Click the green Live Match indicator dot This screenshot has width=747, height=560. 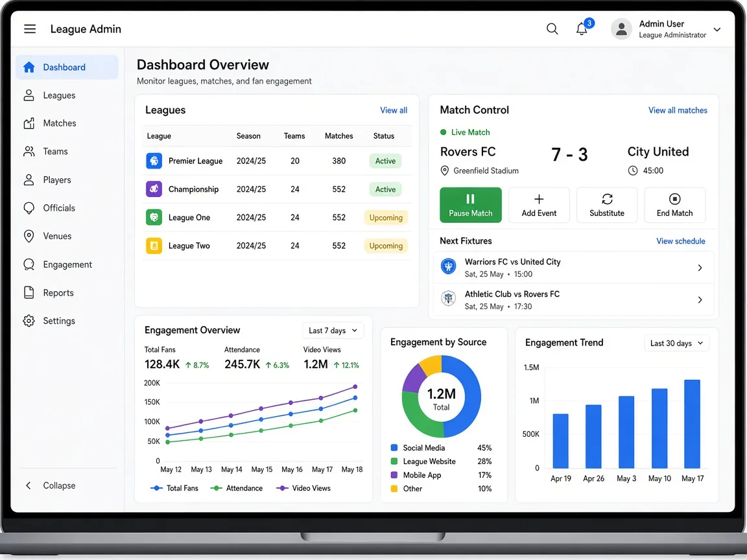(443, 132)
